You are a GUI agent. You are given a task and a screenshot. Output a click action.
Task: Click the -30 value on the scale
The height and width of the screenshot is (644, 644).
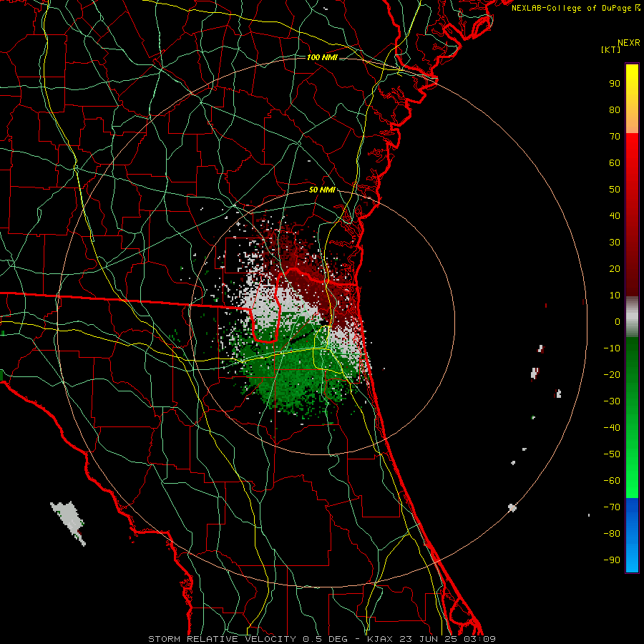coord(612,401)
